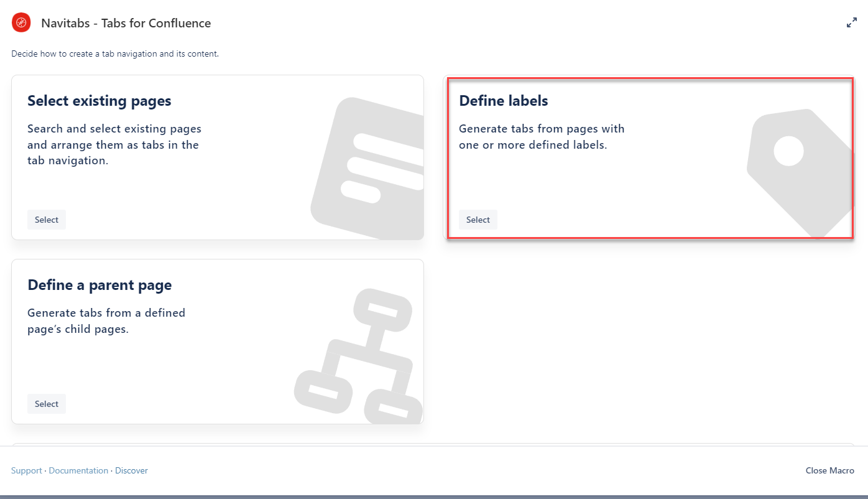Follow the Discover link in footer
Screen dimensions: 868x499
[131, 470]
